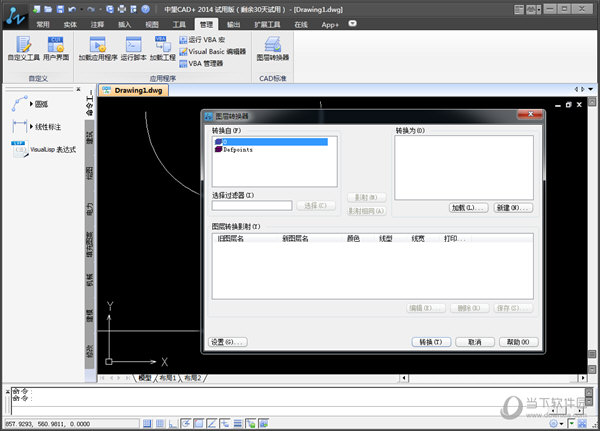The width and height of the screenshot is (600, 431).
Task: Switch to the 插入 ribbon tab
Action: tap(124, 24)
